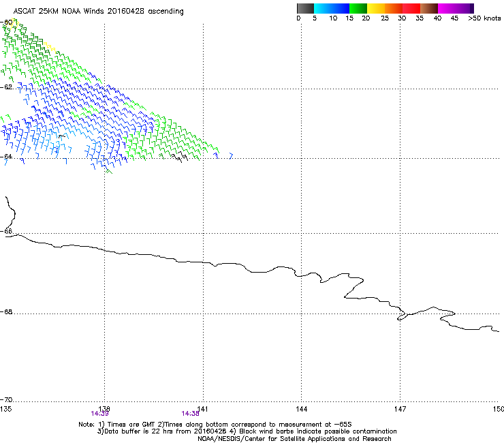Image resolution: width=504 pixels, height=443 pixels.
Task: Click the black contaminated wind barbs near 64S
Action: tap(179, 157)
